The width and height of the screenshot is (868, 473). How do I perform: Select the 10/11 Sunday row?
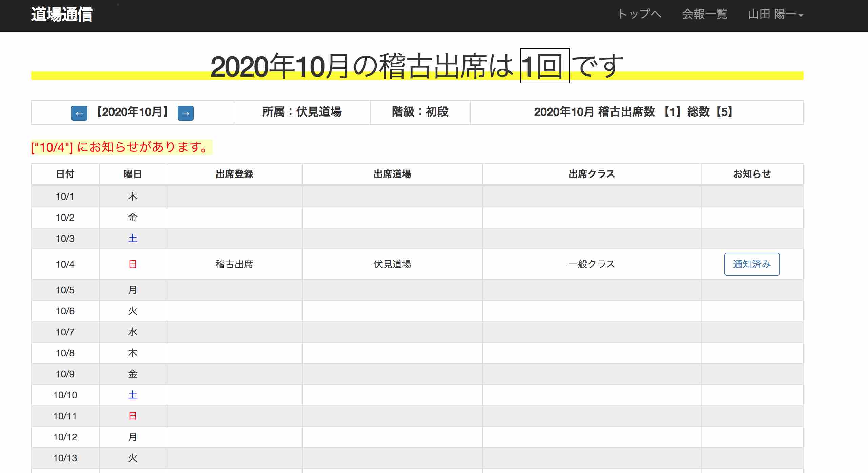(x=65, y=416)
